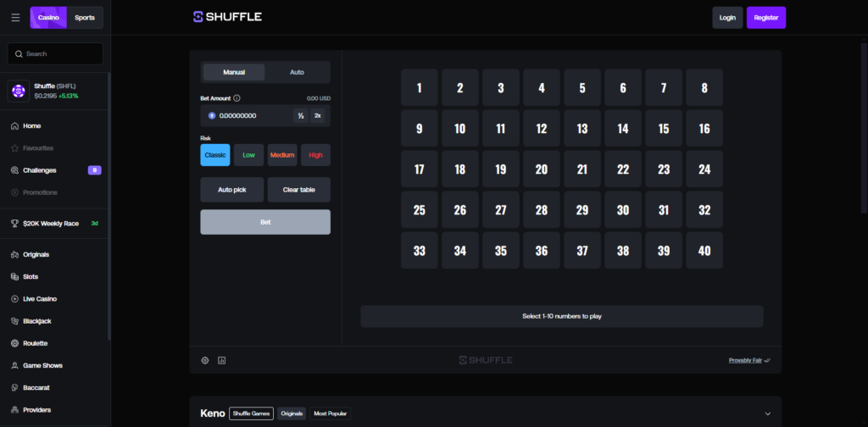This screenshot has width=868, height=427.
Task: Click the Weekly Race trophy icon
Action: pos(15,224)
